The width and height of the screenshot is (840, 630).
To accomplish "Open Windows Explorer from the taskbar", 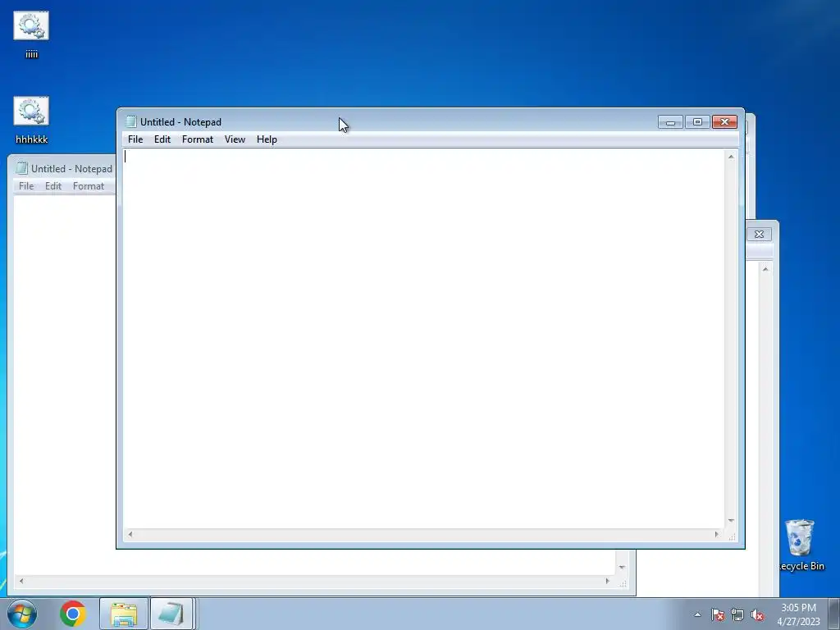I will tap(124, 614).
